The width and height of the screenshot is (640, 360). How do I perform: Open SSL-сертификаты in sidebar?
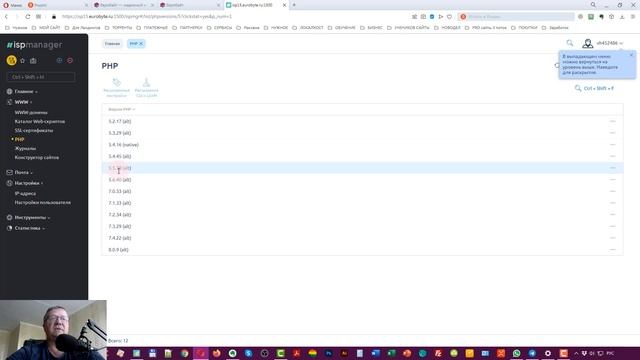click(x=34, y=130)
